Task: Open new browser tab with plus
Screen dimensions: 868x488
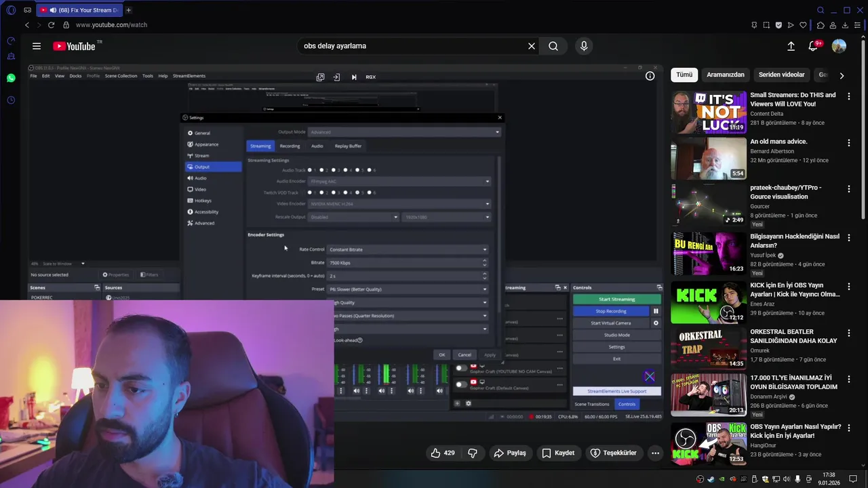Action: coord(128,10)
